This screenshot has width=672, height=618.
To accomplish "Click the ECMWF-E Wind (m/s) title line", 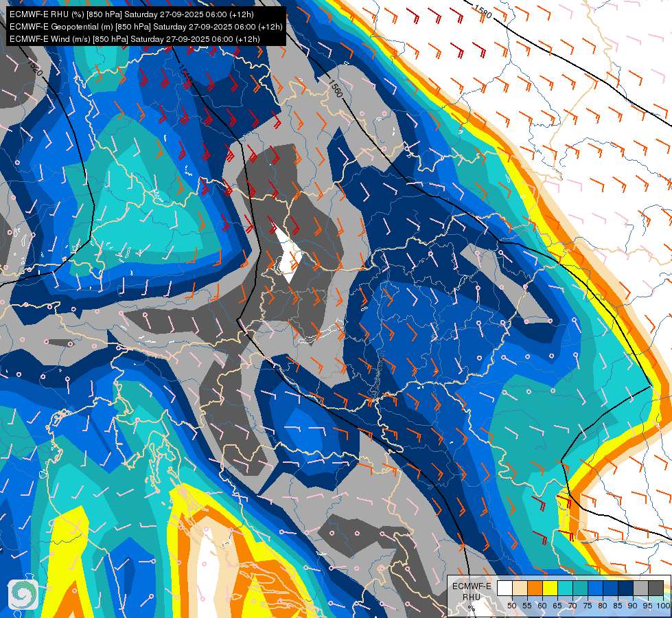I will click(x=135, y=38).
